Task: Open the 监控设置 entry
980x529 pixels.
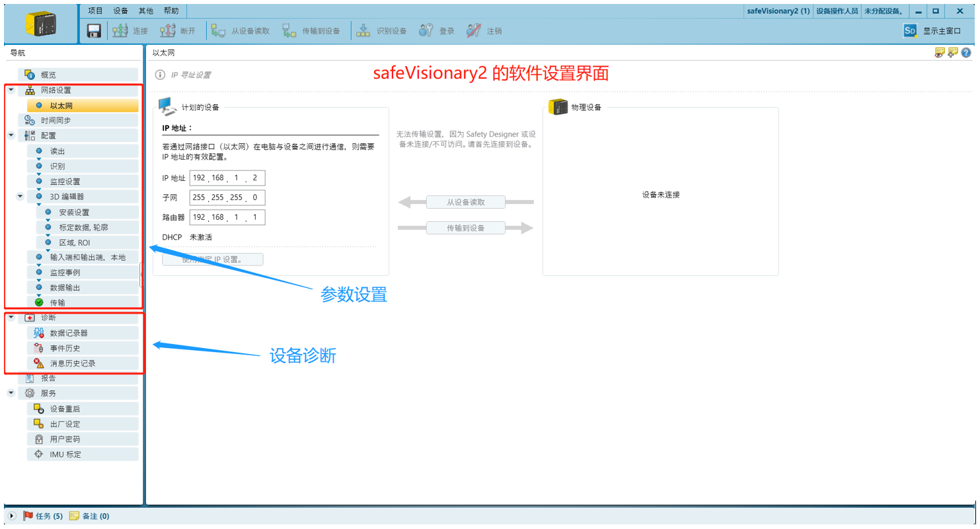Action: click(83, 181)
